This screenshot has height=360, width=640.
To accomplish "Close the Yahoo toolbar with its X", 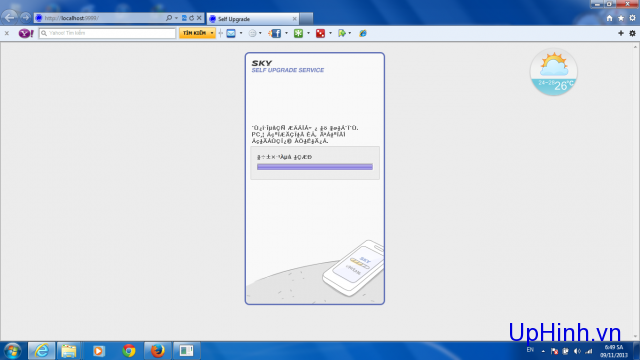I will point(7,33).
